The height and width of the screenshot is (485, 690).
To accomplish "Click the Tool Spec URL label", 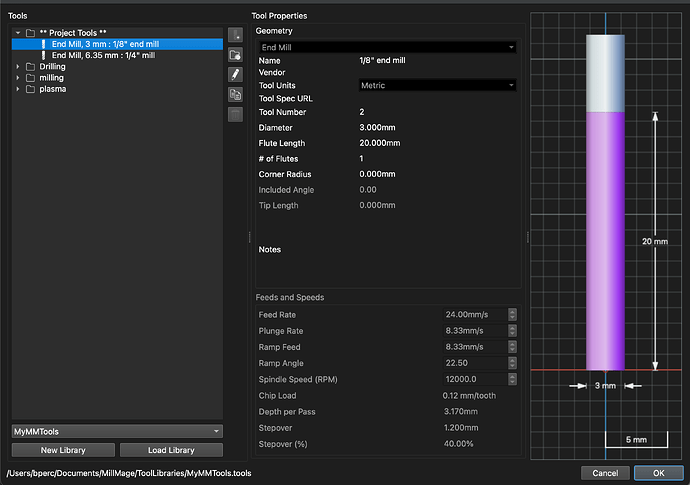I will click(286, 99).
